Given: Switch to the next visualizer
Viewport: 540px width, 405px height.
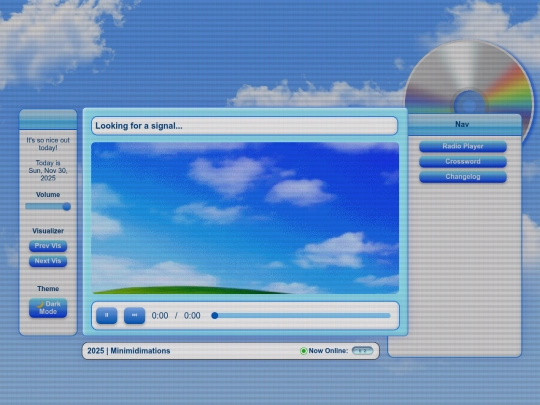Looking at the screenshot, I should pyautogui.click(x=48, y=261).
